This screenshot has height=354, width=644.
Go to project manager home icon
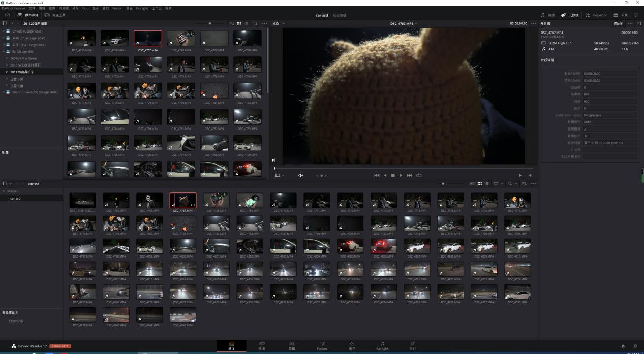point(623,346)
